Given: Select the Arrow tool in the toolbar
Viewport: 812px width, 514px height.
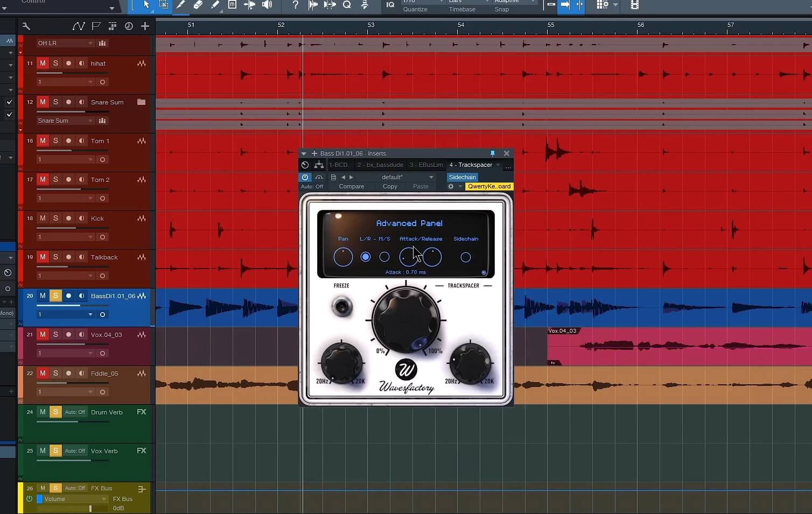Looking at the screenshot, I should (x=146, y=5).
